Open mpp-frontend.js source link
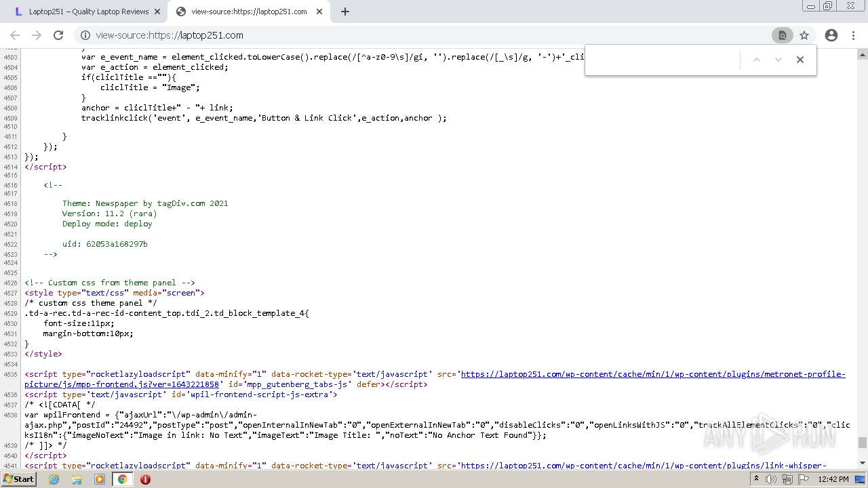Image resolution: width=868 pixels, height=488 pixels. [435, 379]
